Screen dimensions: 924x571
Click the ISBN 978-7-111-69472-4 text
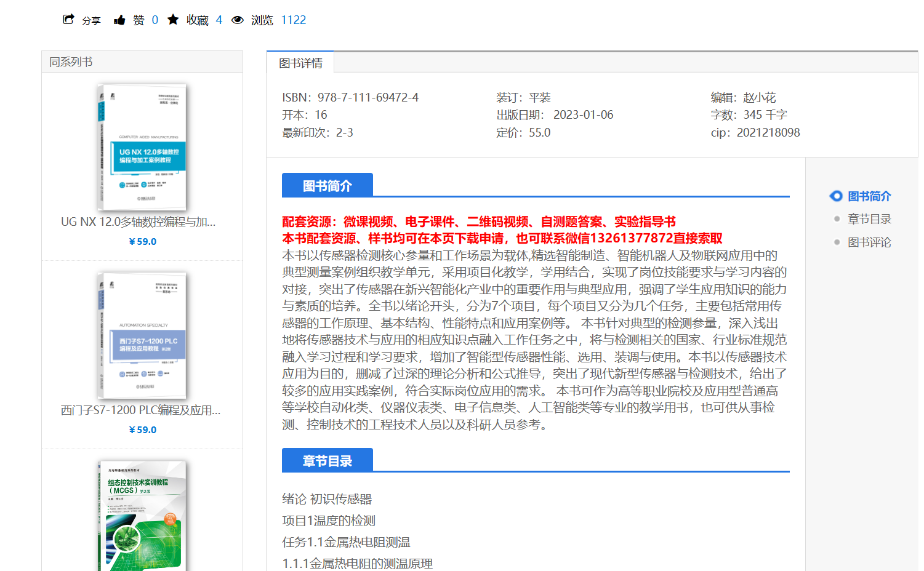pyautogui.click(x=350, y=98)
